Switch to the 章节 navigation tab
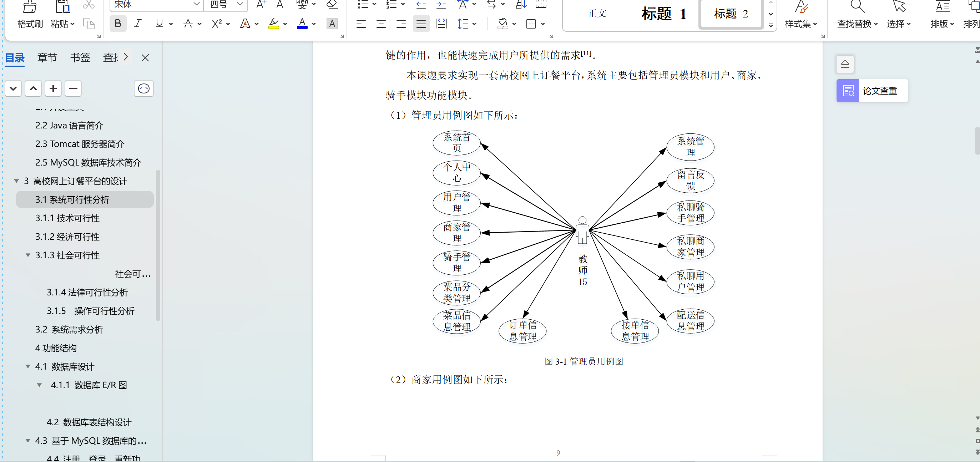Image resolution: width=980 pixels, height=462 pixels. point(47,57)
